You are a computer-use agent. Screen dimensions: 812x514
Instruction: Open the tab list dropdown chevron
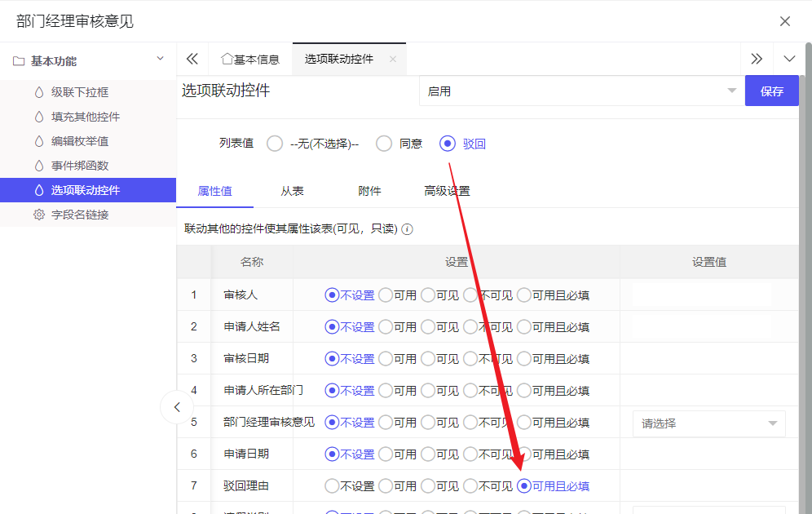pyautogui.click(x=789, y=59)
